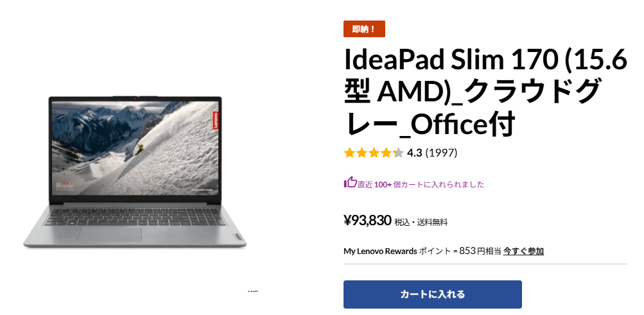
Task: Click the My Lenovo Rewards text
Action: 380,251
